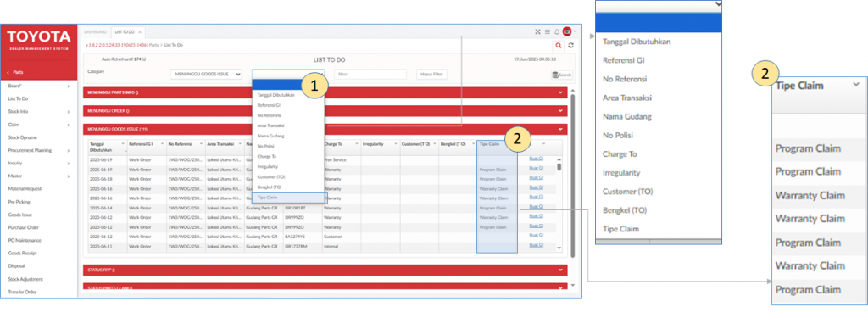Expand the MENUNGGU PARTS INFO section
This screenshot has width=868, height=329.
(x=325, y=92)
